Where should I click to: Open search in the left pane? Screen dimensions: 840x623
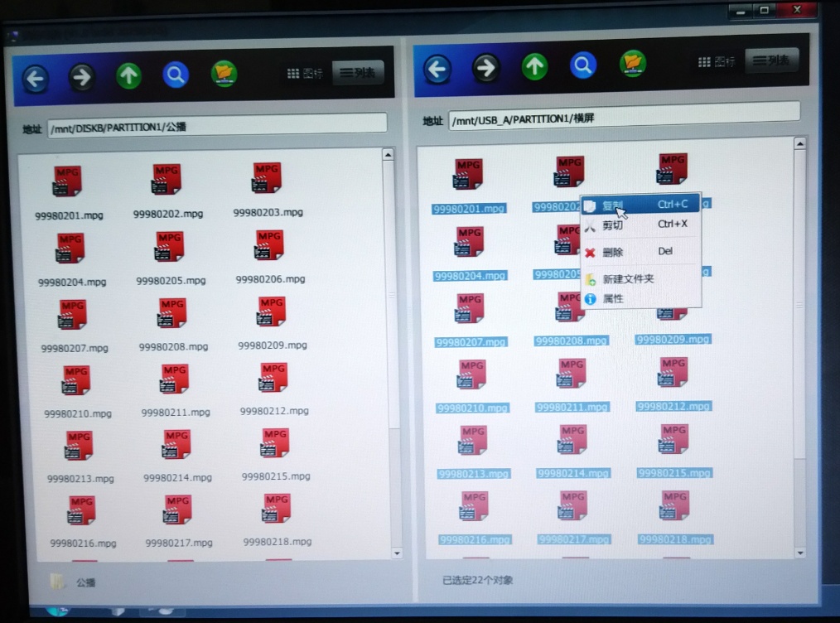click(x=175, y=75)
